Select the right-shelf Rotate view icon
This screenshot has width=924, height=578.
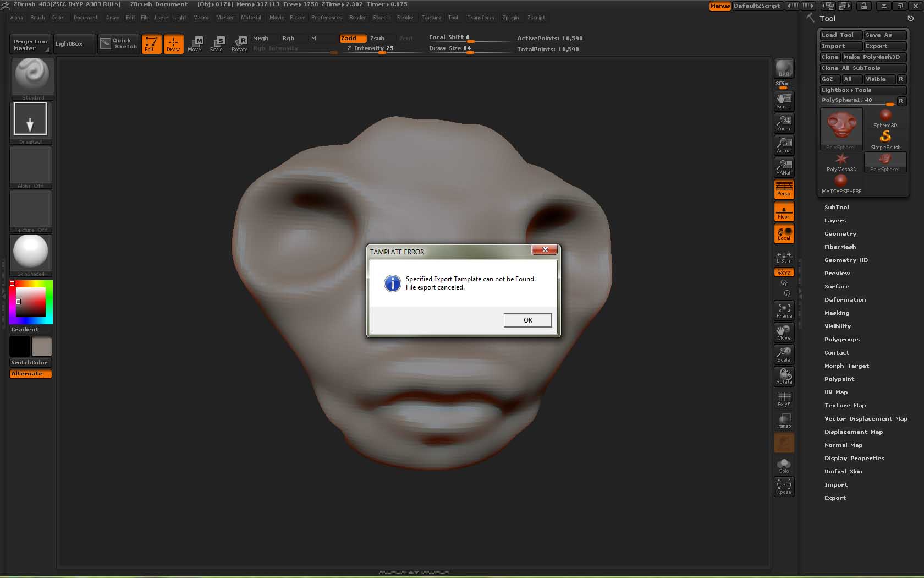(784, 377)
